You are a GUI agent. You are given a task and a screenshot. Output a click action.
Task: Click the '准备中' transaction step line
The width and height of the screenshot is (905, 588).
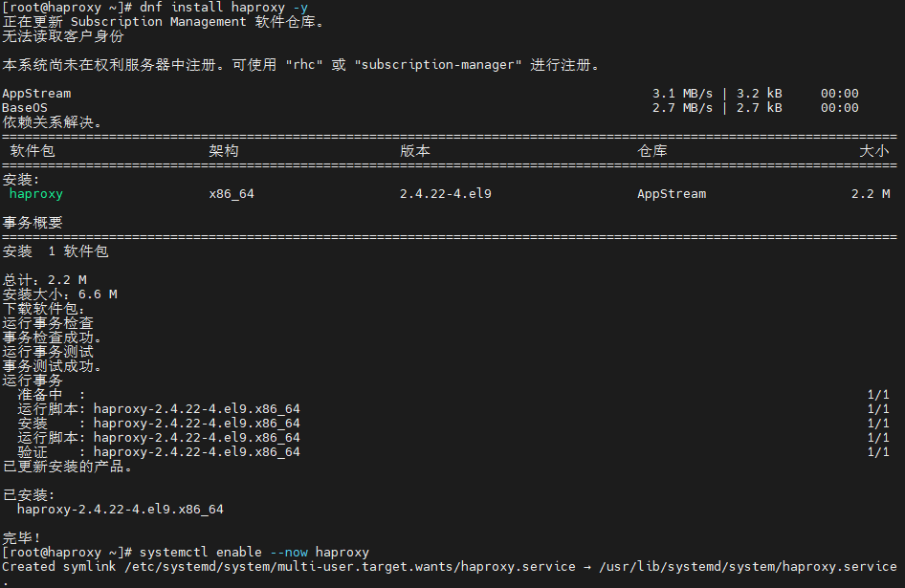(52, 395)
